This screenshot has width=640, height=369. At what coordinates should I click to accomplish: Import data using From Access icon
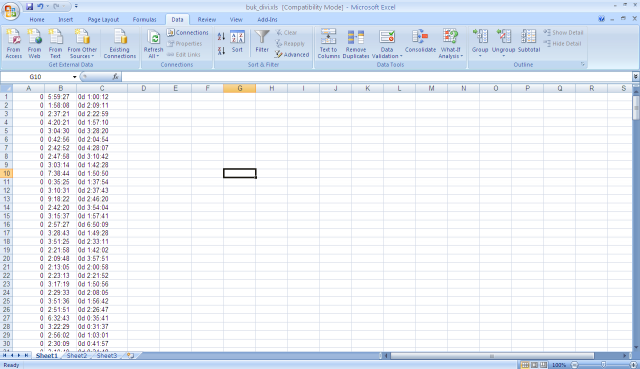point(13,44)
